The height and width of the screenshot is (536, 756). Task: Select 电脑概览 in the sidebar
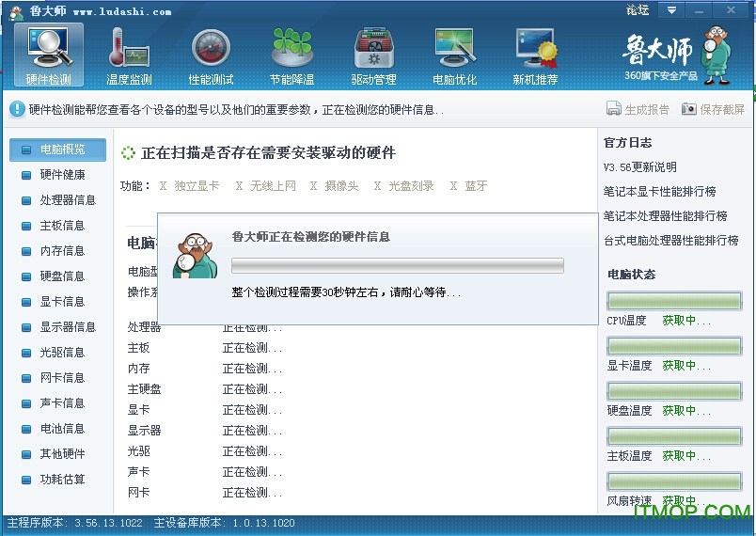58,150
